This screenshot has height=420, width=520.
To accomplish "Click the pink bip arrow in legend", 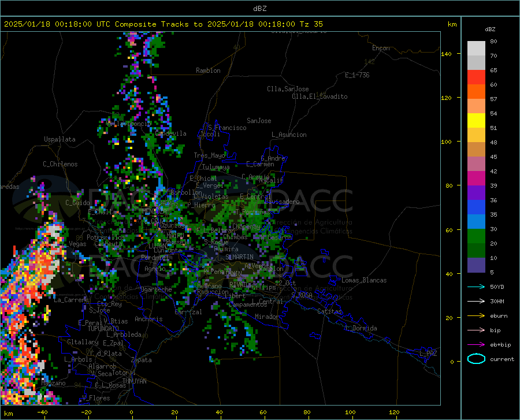I will (476, 330).
